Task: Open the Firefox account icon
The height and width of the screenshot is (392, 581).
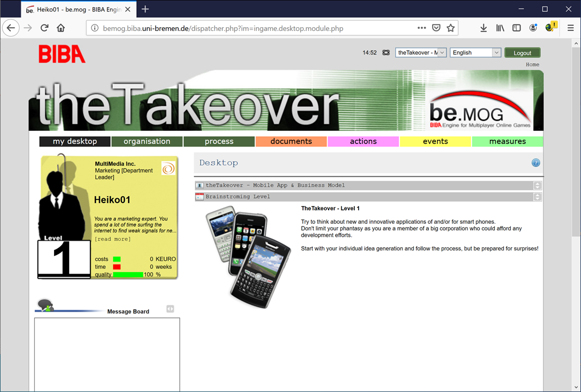Action: [x=533, y=28]
